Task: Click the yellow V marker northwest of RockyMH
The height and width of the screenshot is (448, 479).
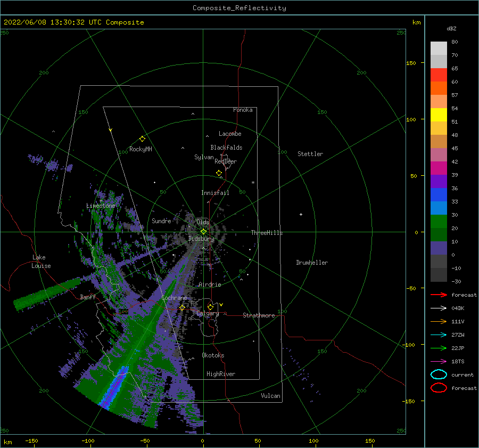Action: tap(111, 130)
